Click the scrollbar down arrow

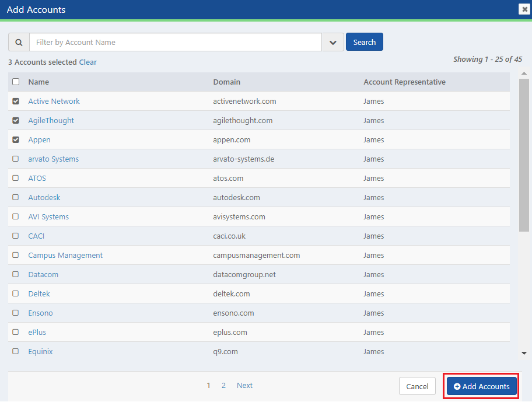coord(524,353)
